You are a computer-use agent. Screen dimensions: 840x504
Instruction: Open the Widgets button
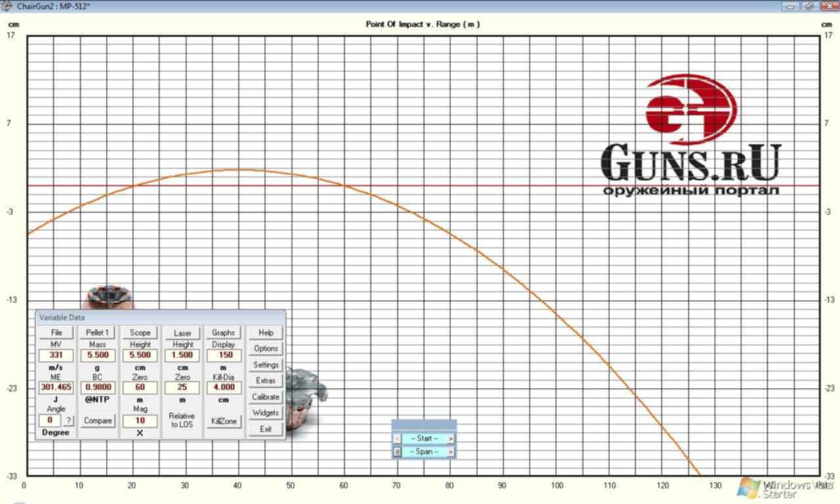(x=265, y=413)
